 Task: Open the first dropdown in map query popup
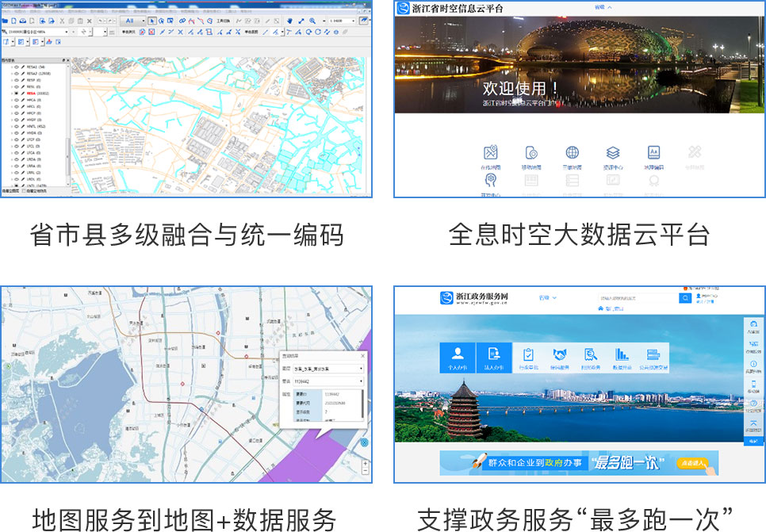(328, 369)
